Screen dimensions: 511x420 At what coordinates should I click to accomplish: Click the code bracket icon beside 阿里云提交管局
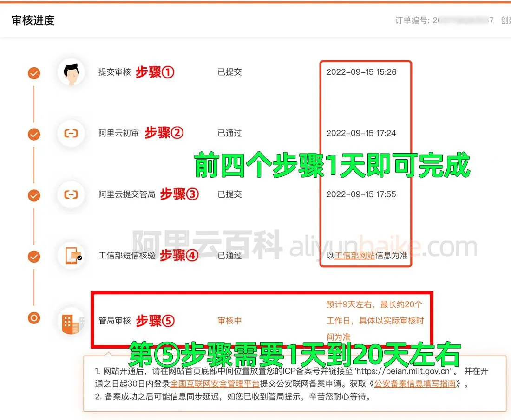coord(72,195)
